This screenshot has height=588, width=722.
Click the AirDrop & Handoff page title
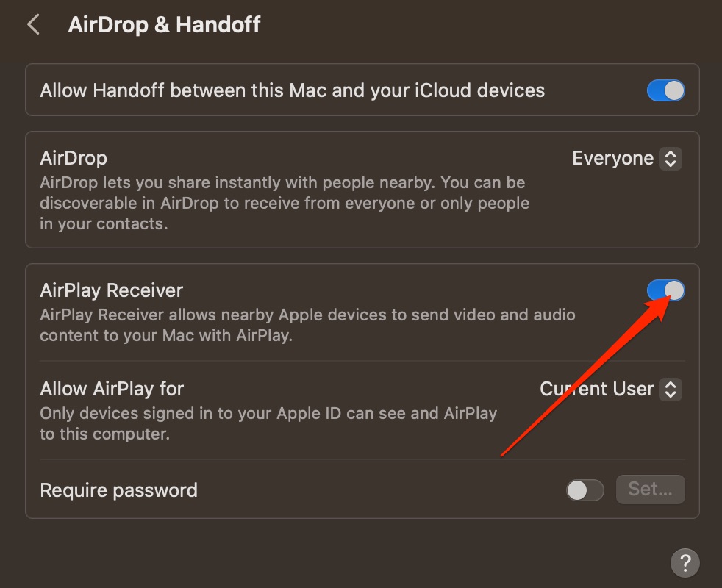(x=165, y=24)
